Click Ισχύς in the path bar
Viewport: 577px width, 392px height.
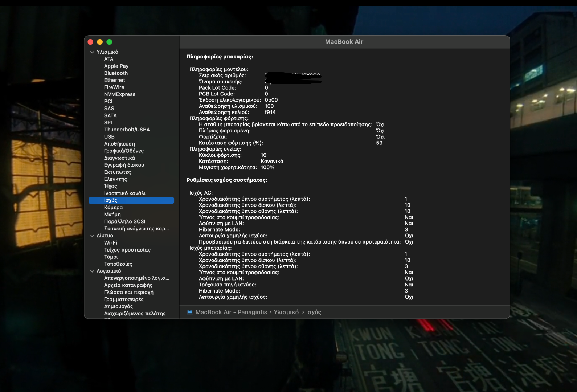(314, 312)
